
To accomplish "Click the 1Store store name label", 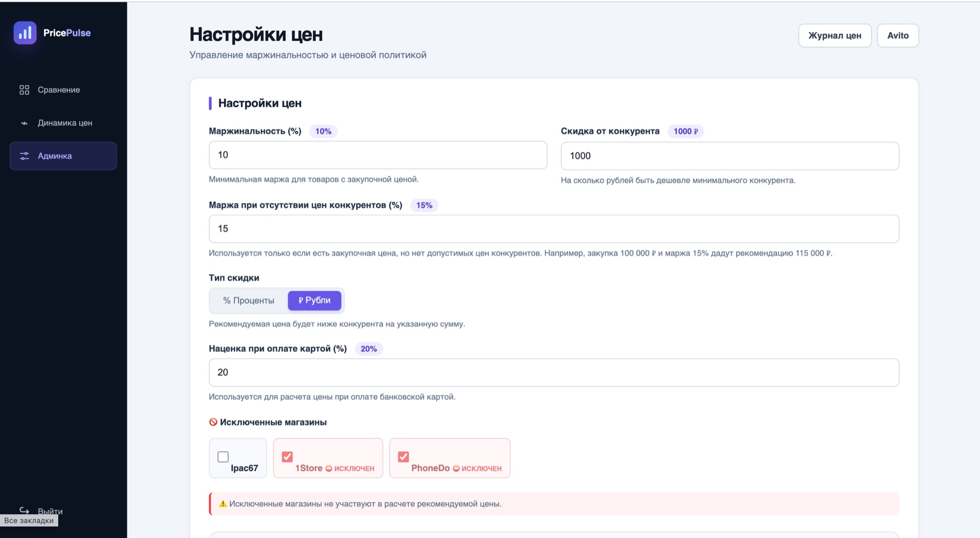I will tap(309, 468).
